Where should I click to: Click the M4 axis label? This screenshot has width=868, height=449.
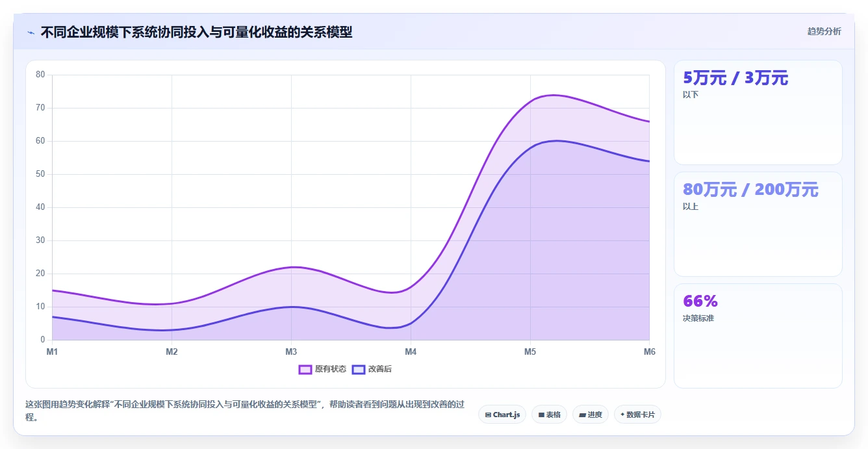[411, 352]
